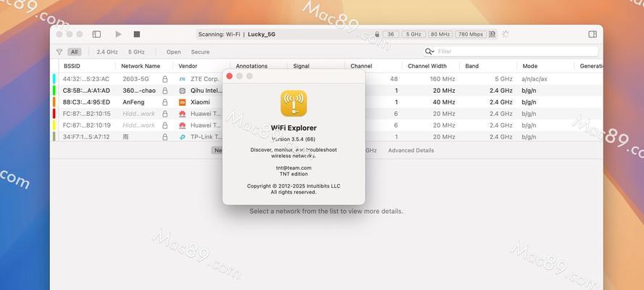Close the WiFi Explorer About dialog
The width and height of the screenshot is (644, 290).
(x=229, y=76)
